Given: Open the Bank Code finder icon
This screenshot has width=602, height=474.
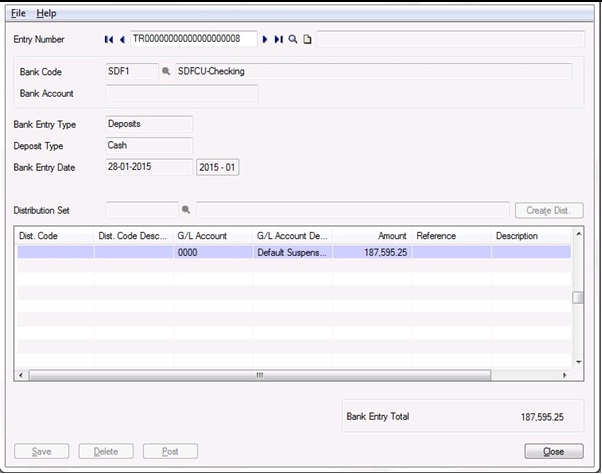Looking at the screenshot, I should click(x=166, y=71).
